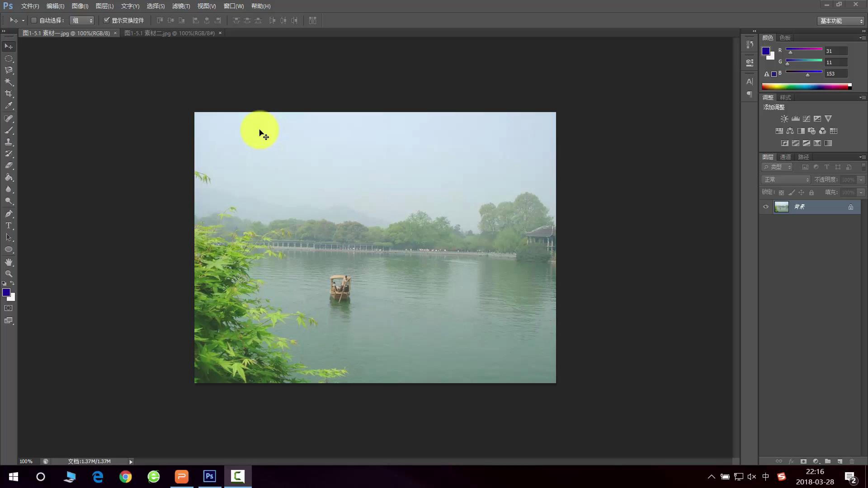Select the Magic Wand tool
This screenshot has width=868, height=488.
click(9, 82)
